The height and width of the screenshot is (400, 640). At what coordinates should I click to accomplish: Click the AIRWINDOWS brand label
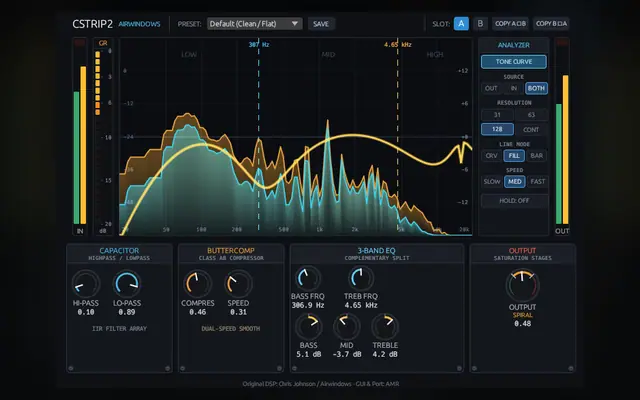(x=139, y=24)
